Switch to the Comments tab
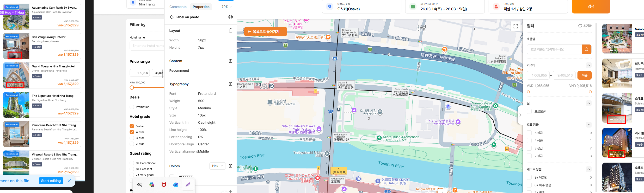This screenshot has height=193, width=644. 178,7
